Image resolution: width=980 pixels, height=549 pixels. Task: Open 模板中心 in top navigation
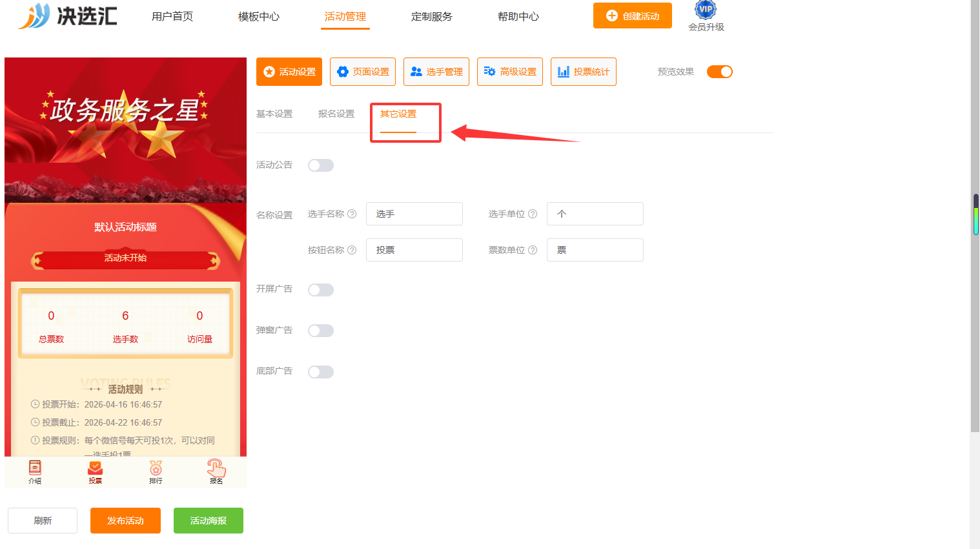(259, 16)
